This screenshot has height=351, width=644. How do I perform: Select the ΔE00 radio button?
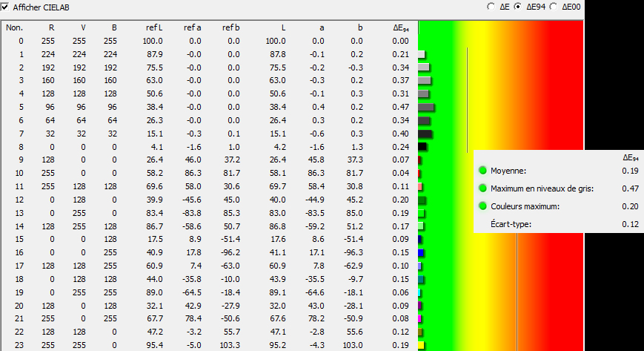click(x=554, y=7)
